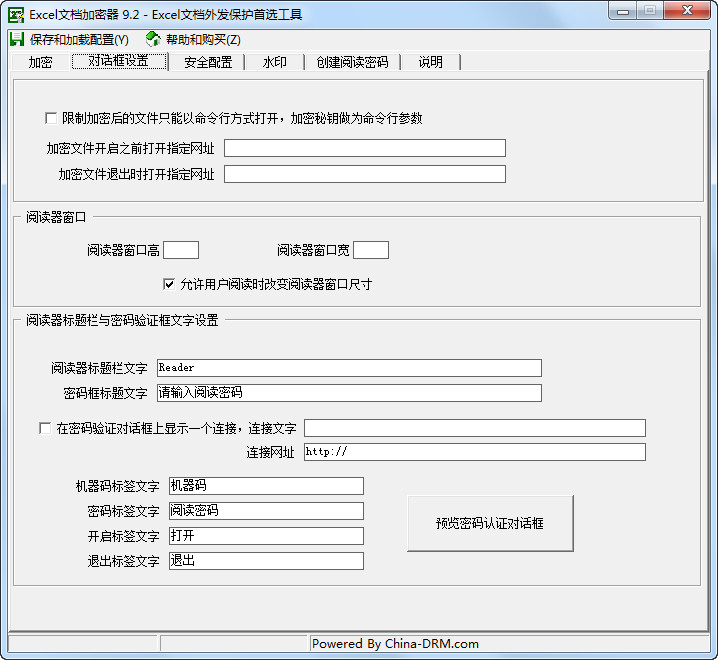This screenshot has height=660, width=718.
Task: Click the 密码标签文字 field containing 阅读密码
Action: coord(266,511)
